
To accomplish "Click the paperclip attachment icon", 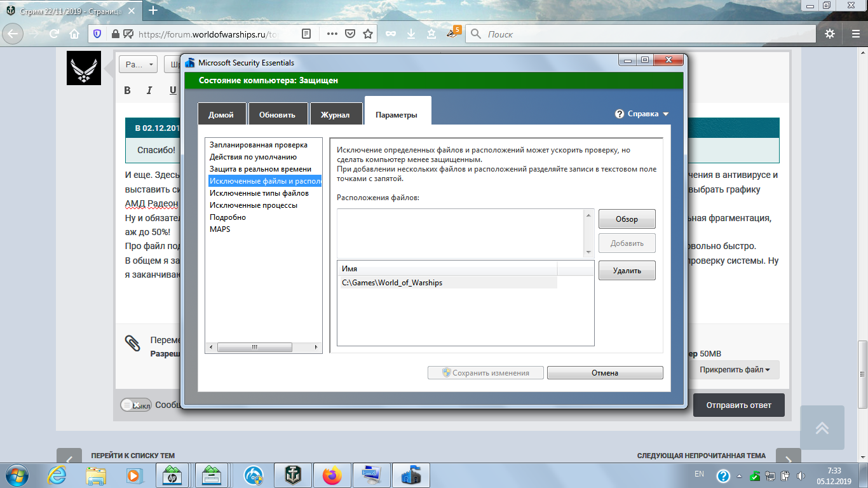I will (x=132, y=343).
